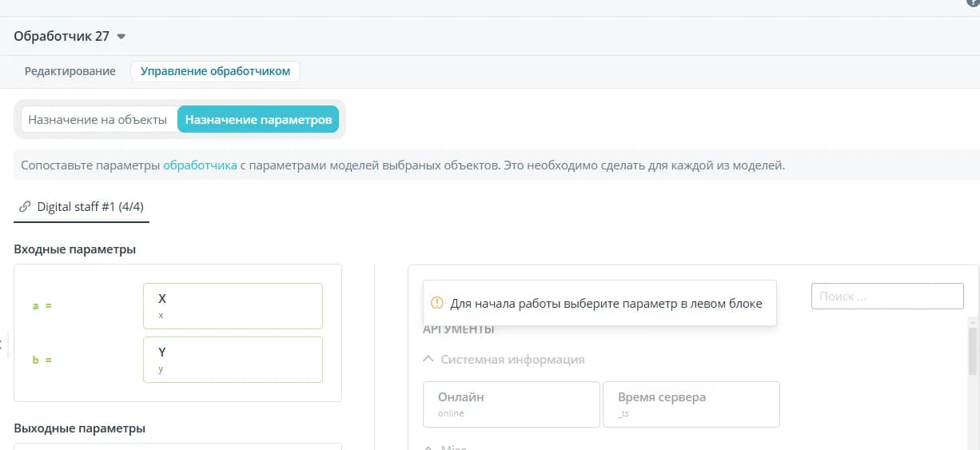
Task: Choose the Время сервера argument card
Action: pos(691,404)
